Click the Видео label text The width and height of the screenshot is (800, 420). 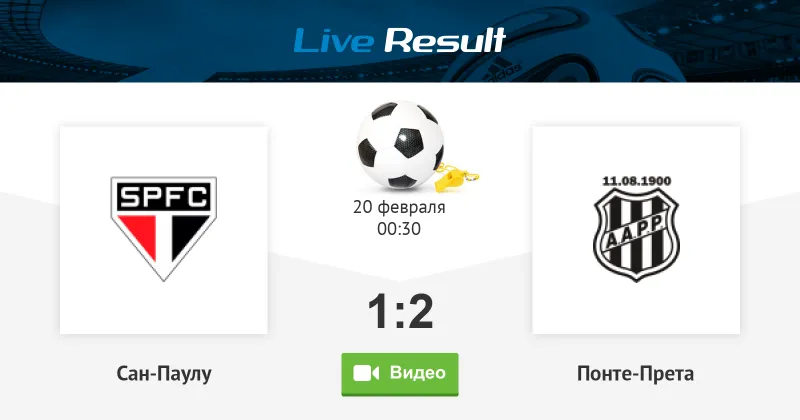tap(418, 373)
